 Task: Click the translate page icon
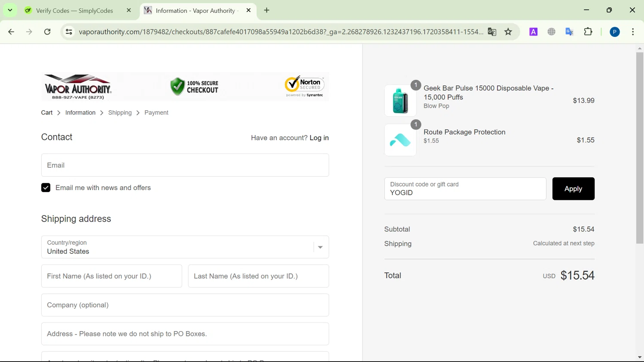[x=492, y=32]
